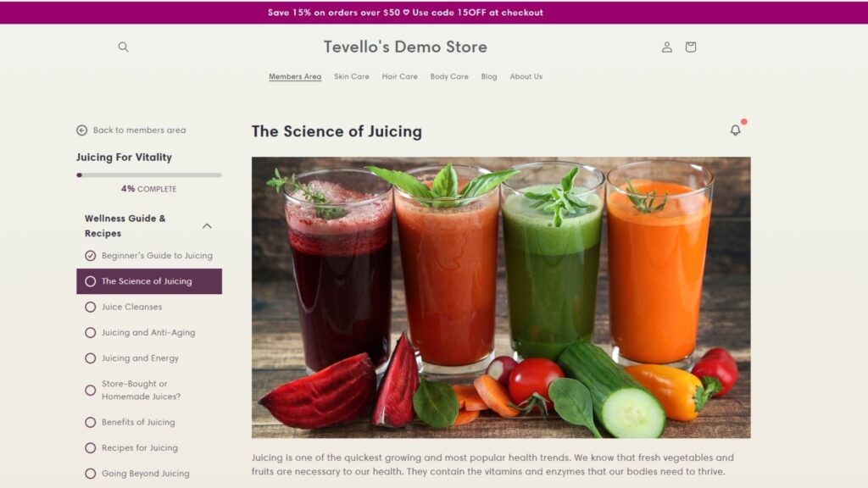Toggle completion circle for Juice Cleanses
868x488 pixels.
click(x=90, y=307)
